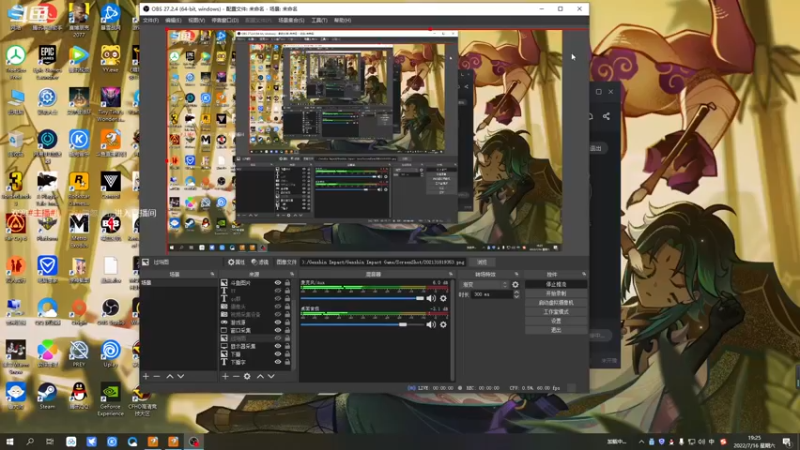Click the 桌面音频 volume slider
The height and width of the screenshot is (450, 800).
(x=362, y=324)
